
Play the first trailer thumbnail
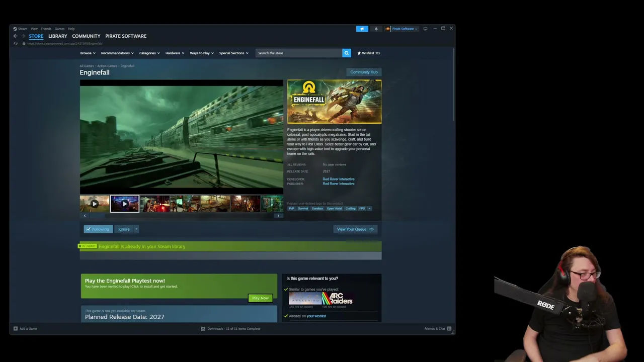coord(95,204)
